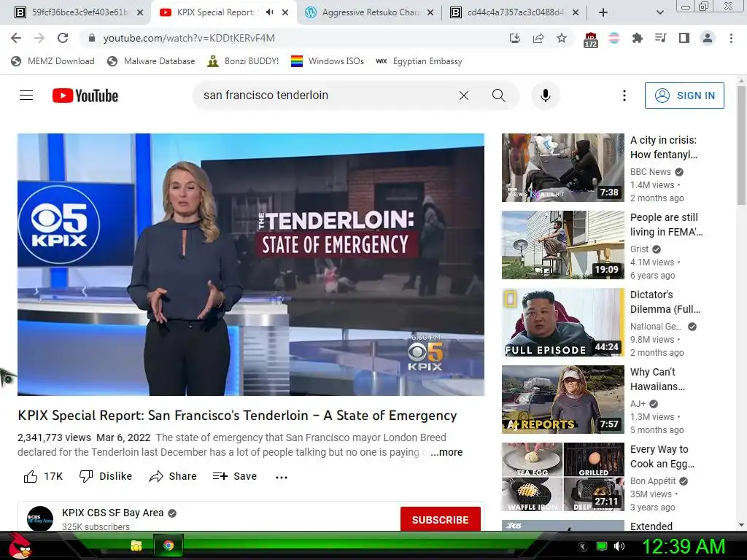Click the lock icon in address bar

pyautogui.click(x=92, y=38)
